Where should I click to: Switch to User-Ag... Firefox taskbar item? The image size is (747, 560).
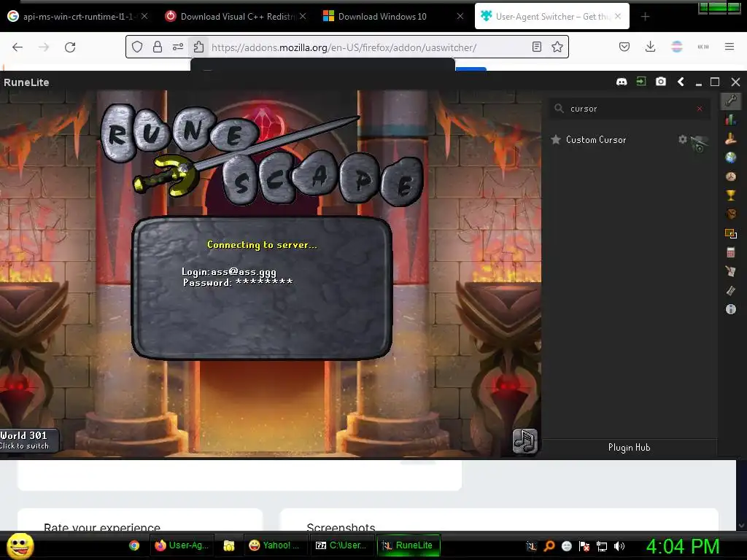pos(182,545)
